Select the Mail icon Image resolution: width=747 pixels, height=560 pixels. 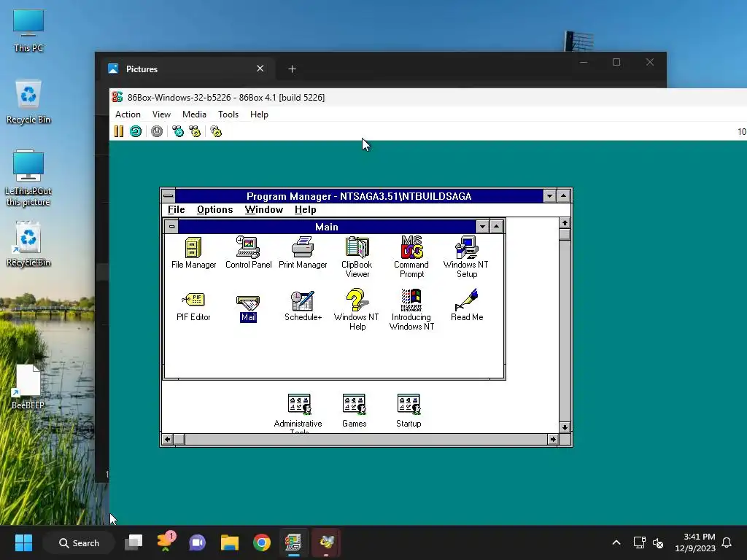tap(248, 308)
